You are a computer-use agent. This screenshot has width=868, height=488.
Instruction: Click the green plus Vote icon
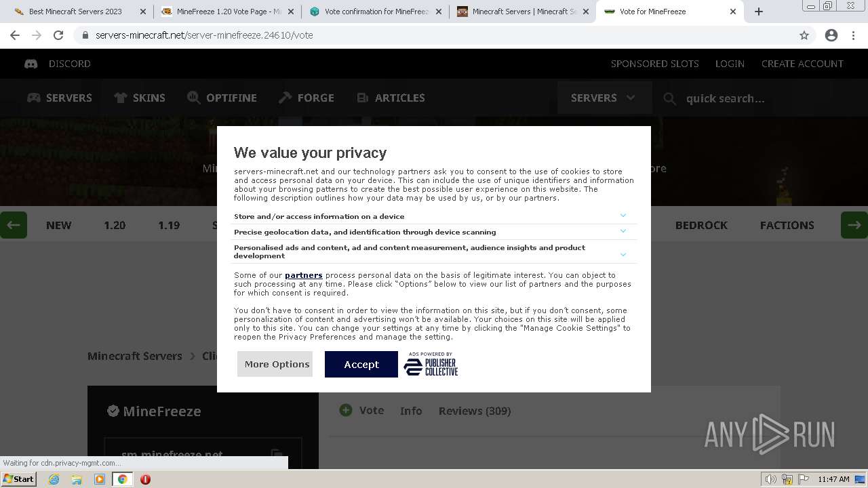346,410
